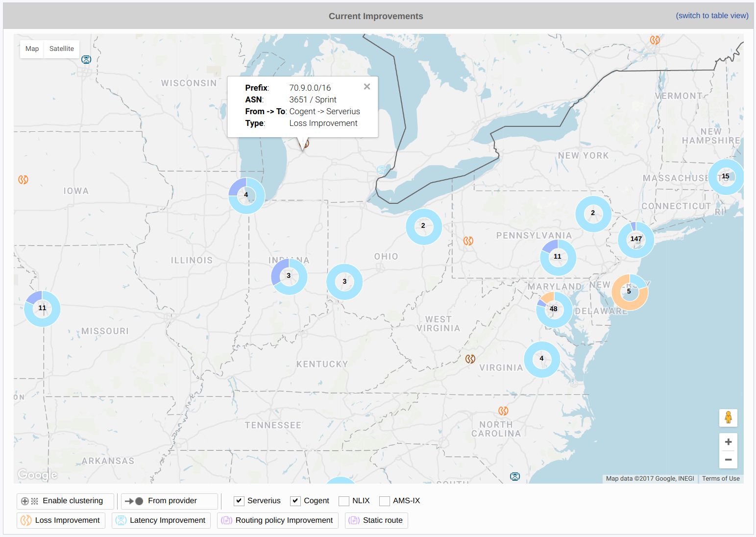756x537 pixels.
Task: Open Terms of Use link
Action: pos(721,479)
